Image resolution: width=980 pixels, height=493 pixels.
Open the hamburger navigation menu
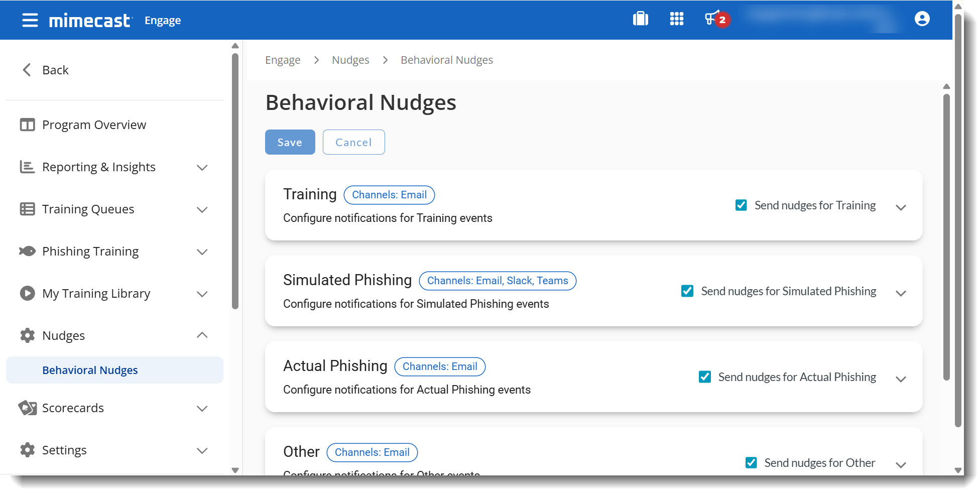click(30, 20)
